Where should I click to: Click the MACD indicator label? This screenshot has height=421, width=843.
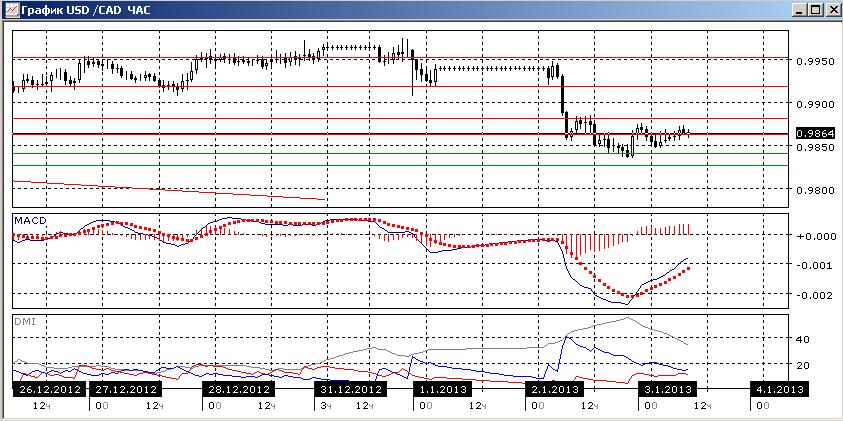(x=30, y=220)
